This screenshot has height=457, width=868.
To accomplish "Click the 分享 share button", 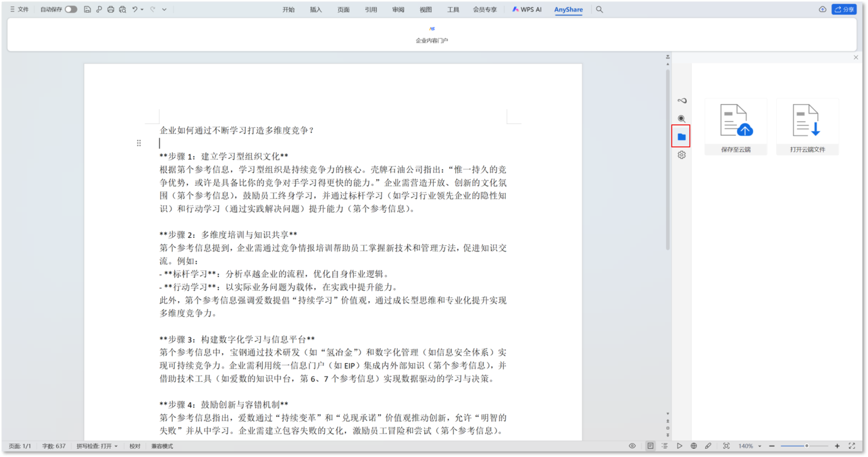I will 844,9.
